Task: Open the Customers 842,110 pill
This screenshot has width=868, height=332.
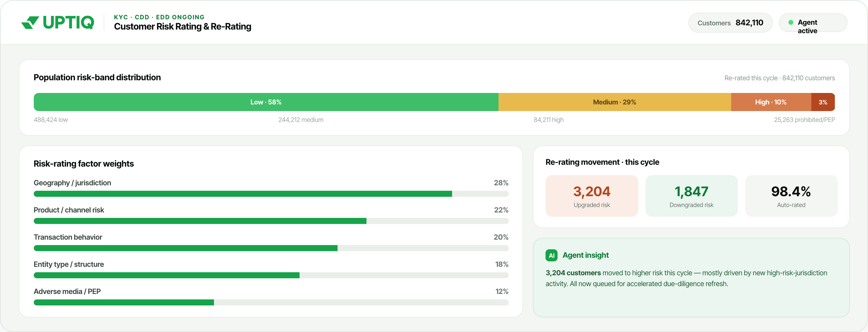Action: [x=730, y=23]
